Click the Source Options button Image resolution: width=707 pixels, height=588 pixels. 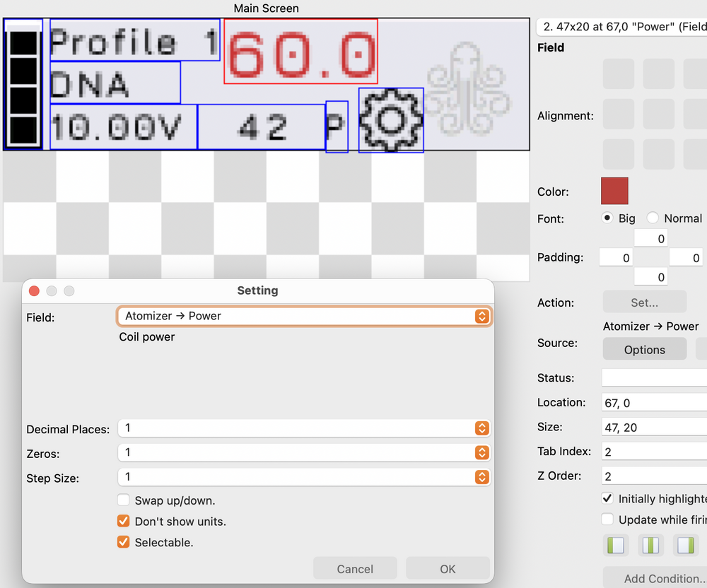click(x=644, y=350)
